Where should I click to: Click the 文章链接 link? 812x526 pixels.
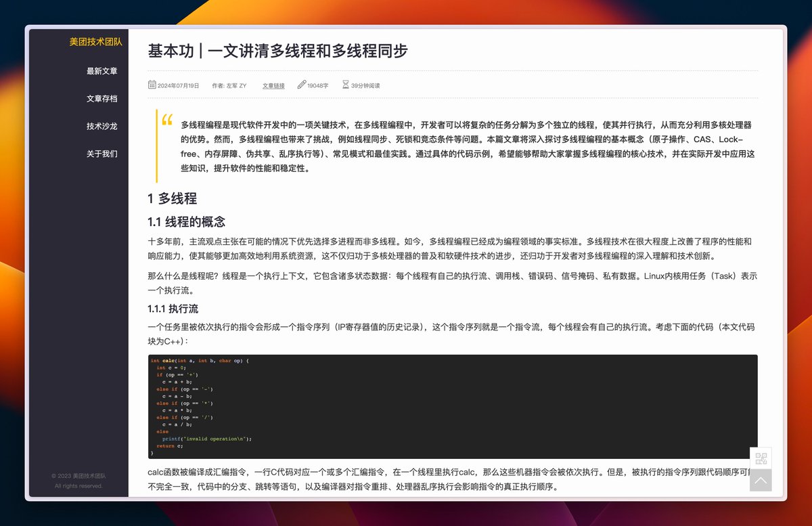pos(273,86)
